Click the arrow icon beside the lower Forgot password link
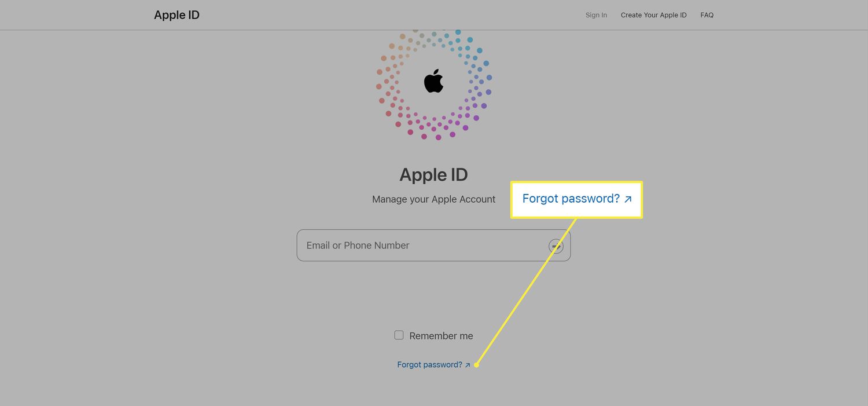This screenshot has width=868, height=406. pos(468,365)
